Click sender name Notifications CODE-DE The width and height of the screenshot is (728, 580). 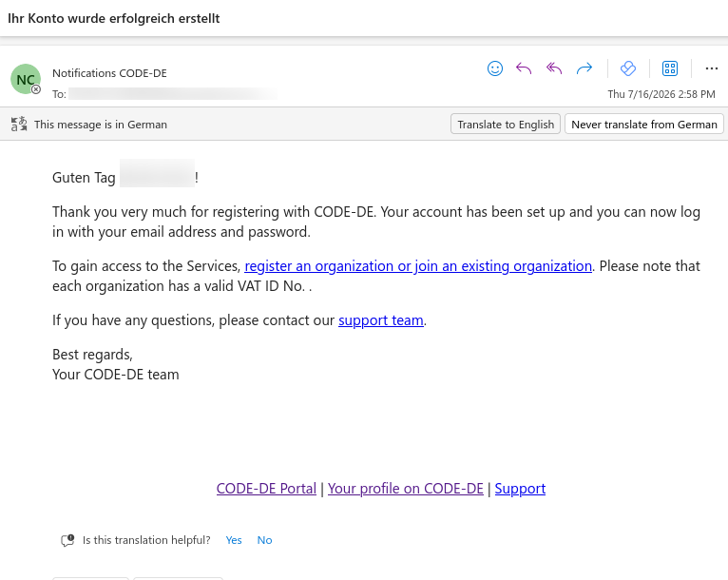109,73
